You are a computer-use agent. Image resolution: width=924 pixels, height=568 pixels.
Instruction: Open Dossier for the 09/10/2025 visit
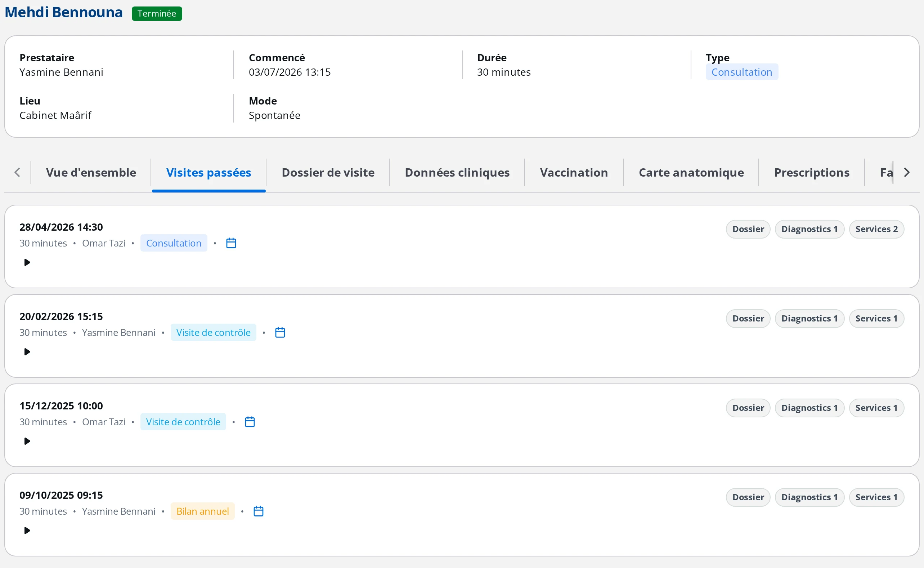tap(748, 497)
